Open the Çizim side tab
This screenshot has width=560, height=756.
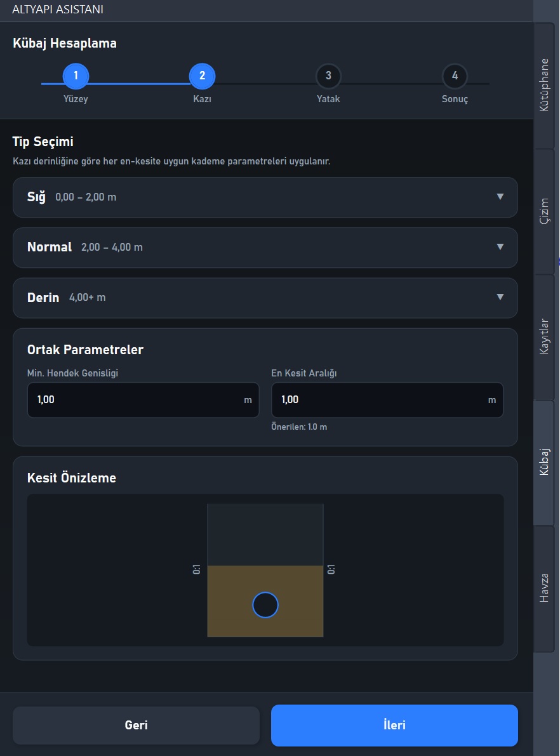point(544,211)
